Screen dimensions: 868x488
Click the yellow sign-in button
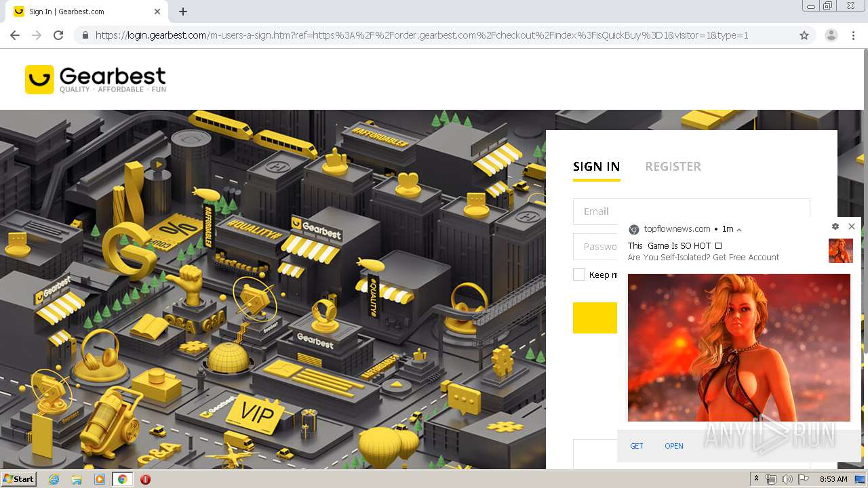(595, 318)
